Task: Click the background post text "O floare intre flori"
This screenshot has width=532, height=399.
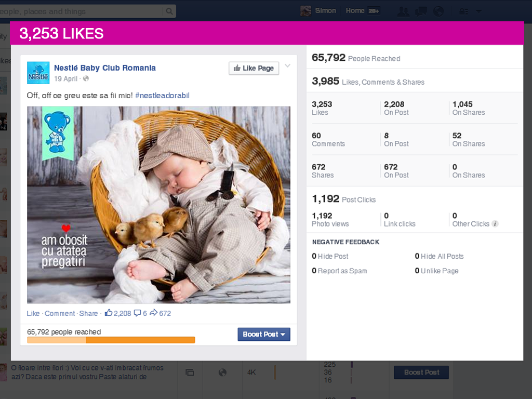Action: pyautogui.click(x=87, y=372)
